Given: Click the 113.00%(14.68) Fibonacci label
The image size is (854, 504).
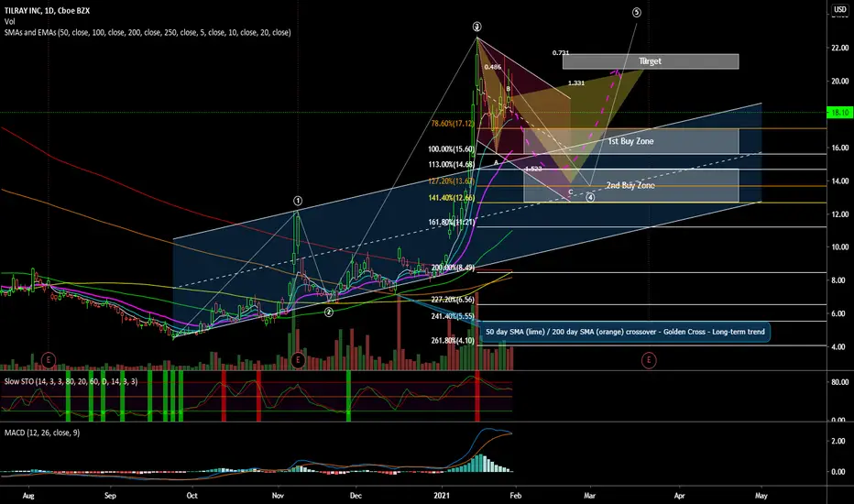Looking at the screenshot, I should [451, 165].
